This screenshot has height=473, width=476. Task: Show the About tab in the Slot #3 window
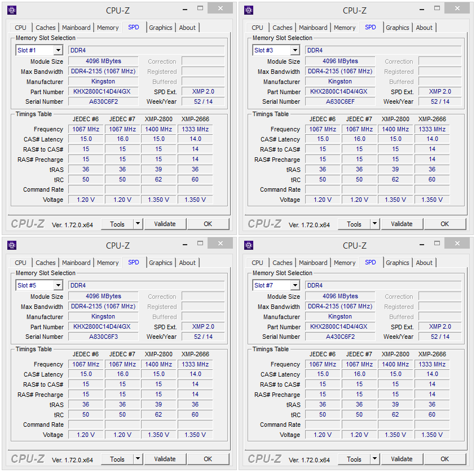[x=424, y=28]
